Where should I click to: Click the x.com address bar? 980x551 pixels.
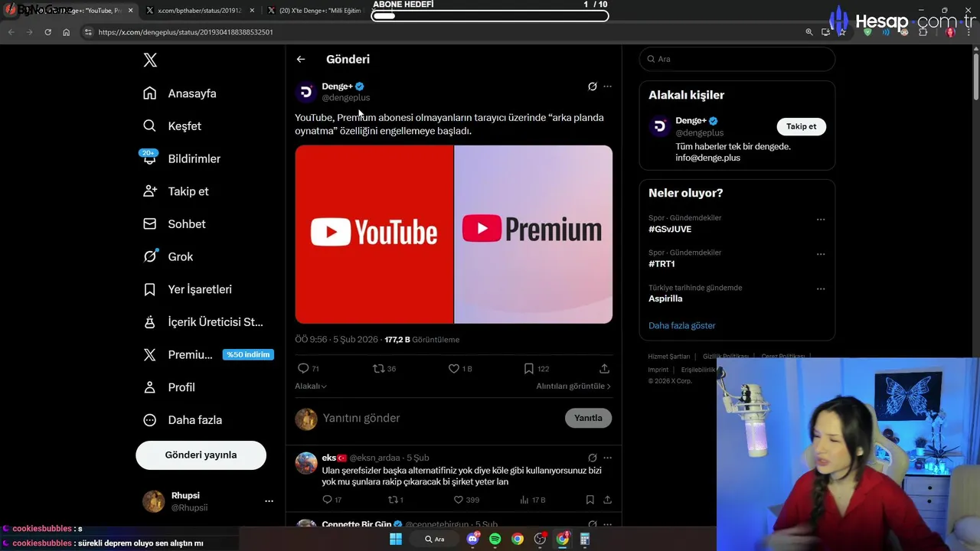coord(444,32)
